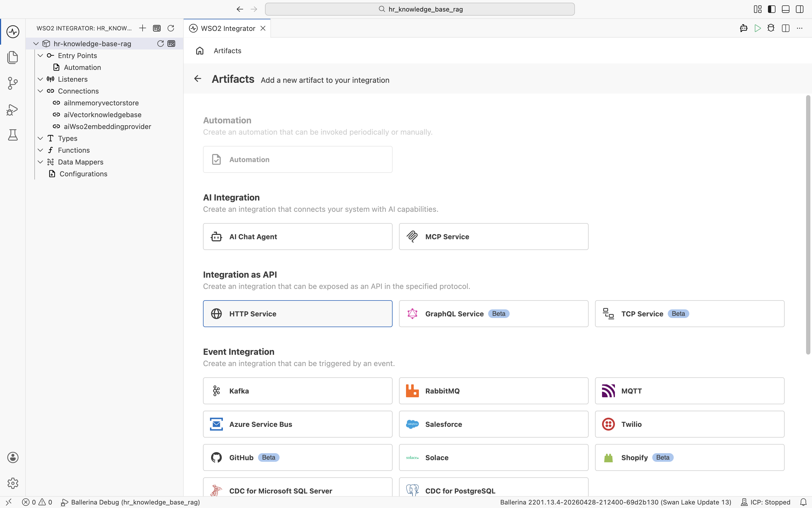This screenshot has width=812, height=508.
Task: Run the integration with the play icon
Action: pyautogui.click(x=758, y=28)
